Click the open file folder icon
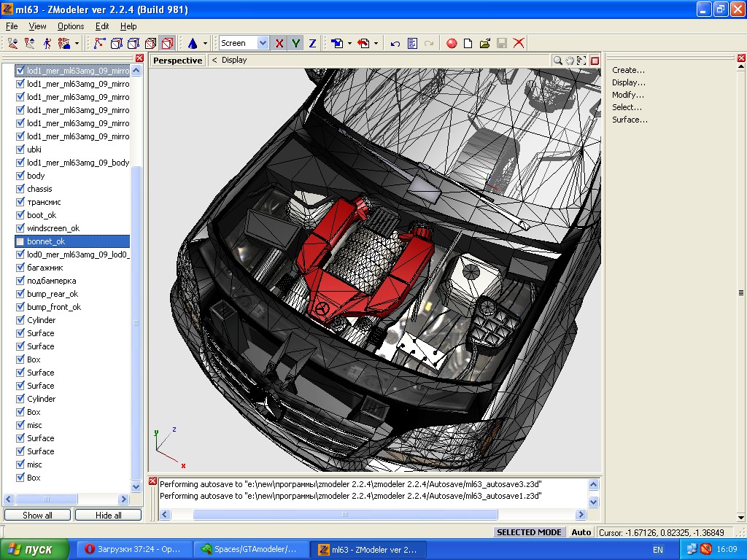Screen dimensions: 747x560 pyautogui.click(x=484, y=44)
